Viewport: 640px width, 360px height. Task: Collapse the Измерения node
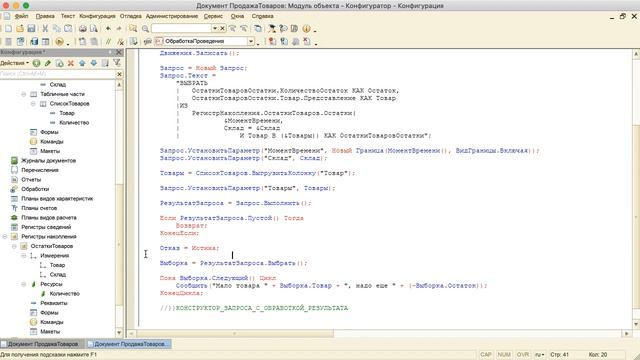pyautogui.click(x=24, y=256)
